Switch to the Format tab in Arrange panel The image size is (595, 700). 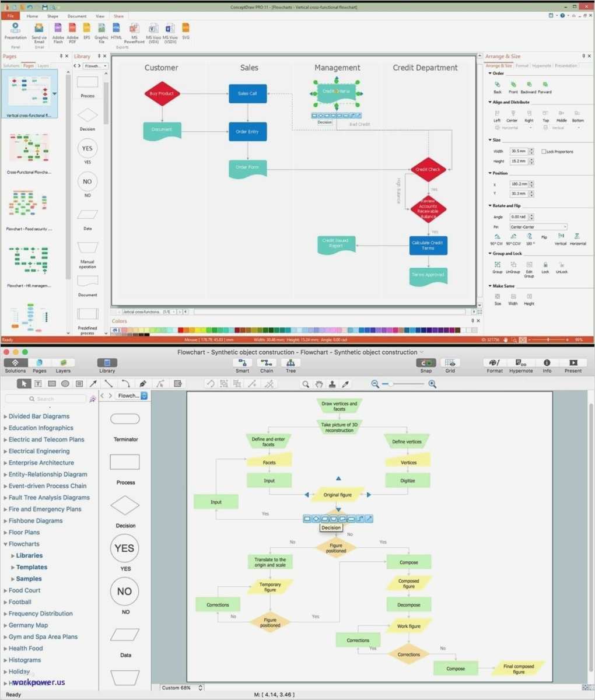tap(523, 65)
